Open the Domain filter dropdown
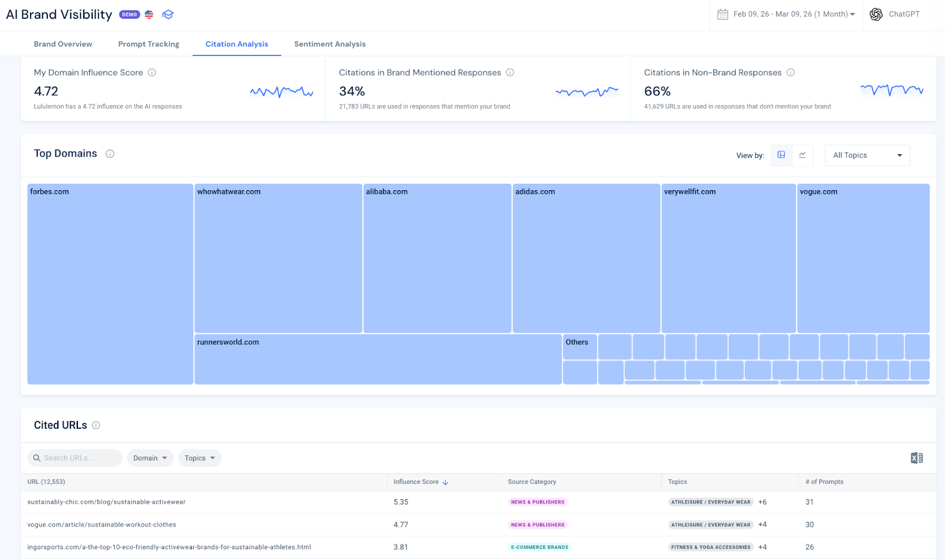Screen dimensions: 945x560 (x=150, y=458)
